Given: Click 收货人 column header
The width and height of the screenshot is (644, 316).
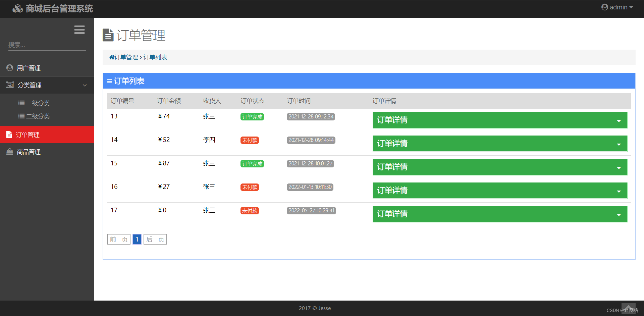Looking at the screenshot, I should click(x=212, y=101).
